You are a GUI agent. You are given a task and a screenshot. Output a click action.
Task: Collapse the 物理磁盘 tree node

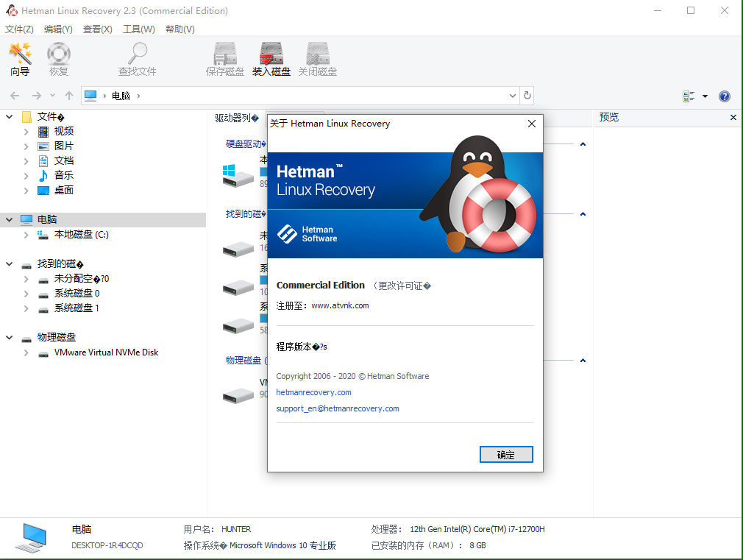point(9,338)
